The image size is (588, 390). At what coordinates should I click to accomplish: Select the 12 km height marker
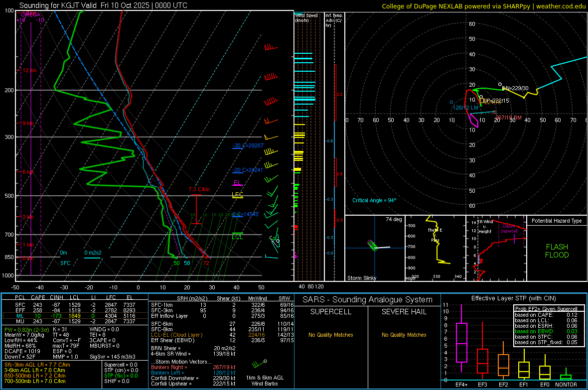point(29,70)
